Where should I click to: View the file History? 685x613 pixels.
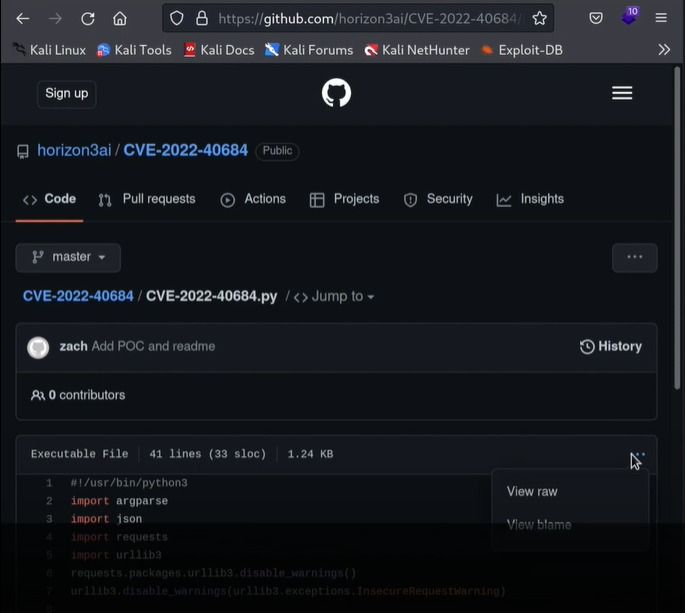click(x=611, y=346)
